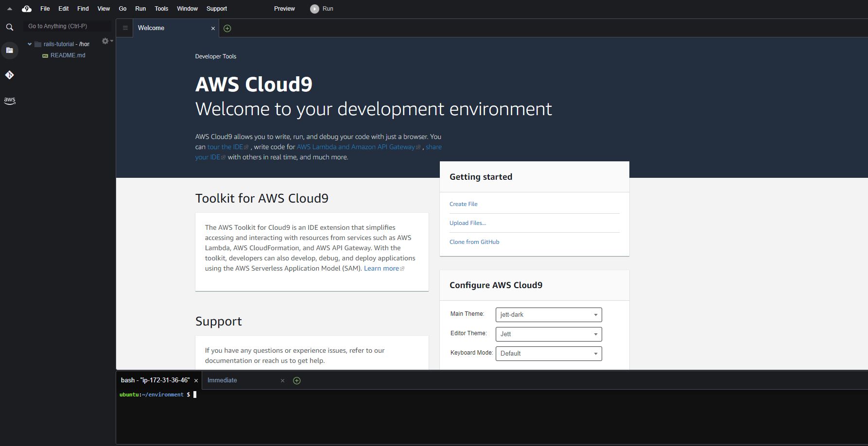868x446 pixels.
Task: Open the AWS Toolkit sidebar icon
Action: [9, 101]
